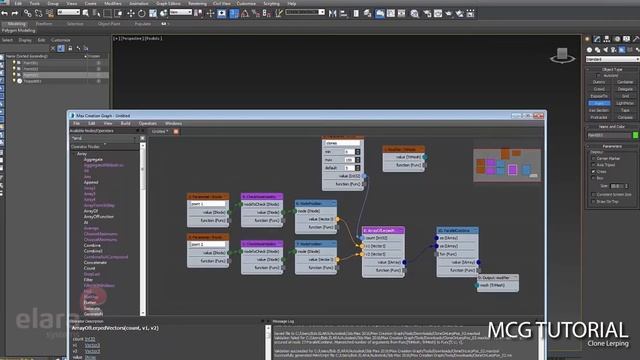This screenshot has height=360, width=640.
Task: Open Render Setup icon
Action: pyautogui.click(x=427, y=13)
